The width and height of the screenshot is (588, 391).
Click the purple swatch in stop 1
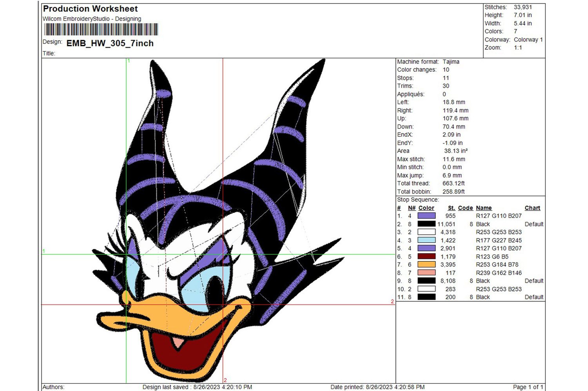tap(426, 216)
